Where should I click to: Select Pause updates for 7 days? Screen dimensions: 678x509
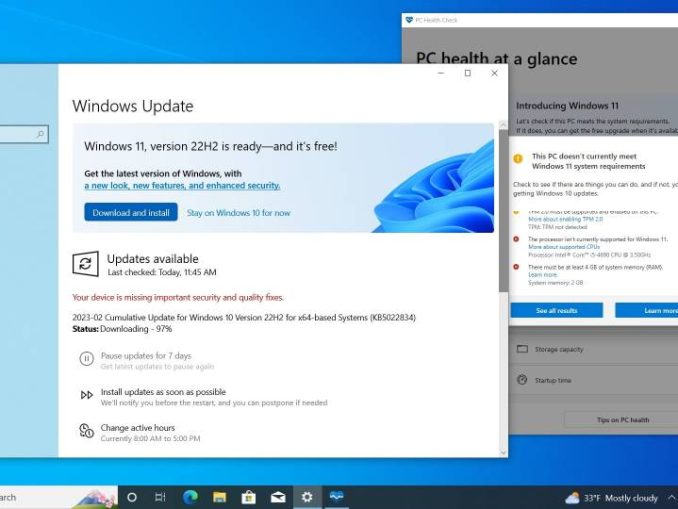(x=146, y=356)
